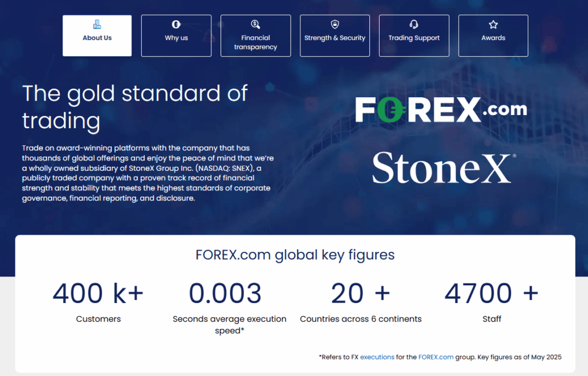Click the 0.003 execution speed figure
This screenshot has height=376, width=588.
225,294
